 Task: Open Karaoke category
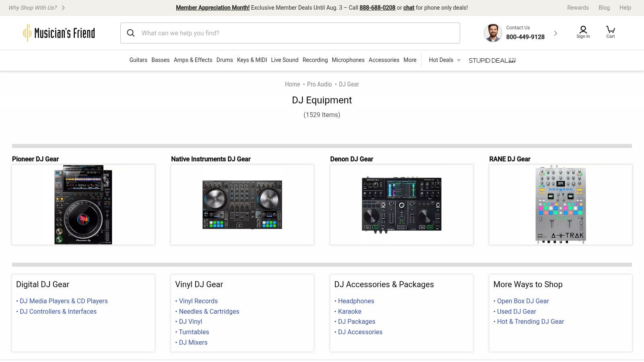(349, 311)
